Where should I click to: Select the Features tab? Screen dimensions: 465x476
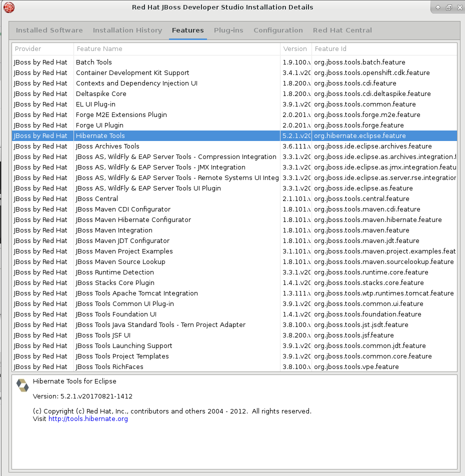[x=188, y=30]
